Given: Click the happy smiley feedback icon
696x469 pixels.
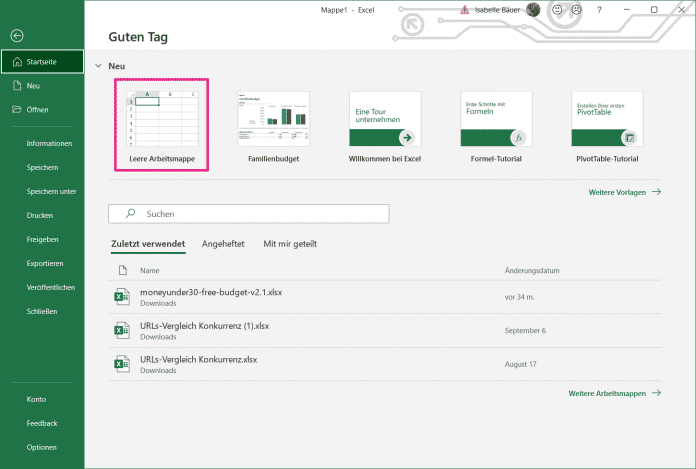Looking at the screenshot, I should click(557, 9).
